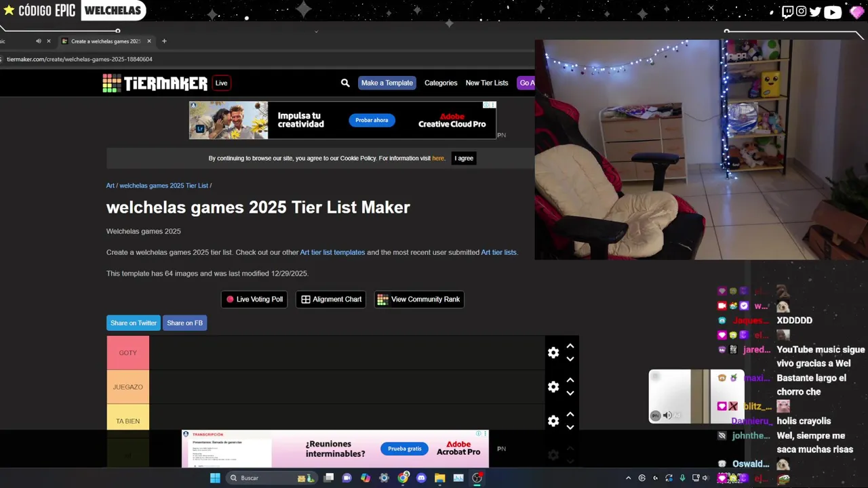Open New Tier Lists in navigation
This screenshot has width=868, height=488.
pyautogui.click(x=487, y=83)
